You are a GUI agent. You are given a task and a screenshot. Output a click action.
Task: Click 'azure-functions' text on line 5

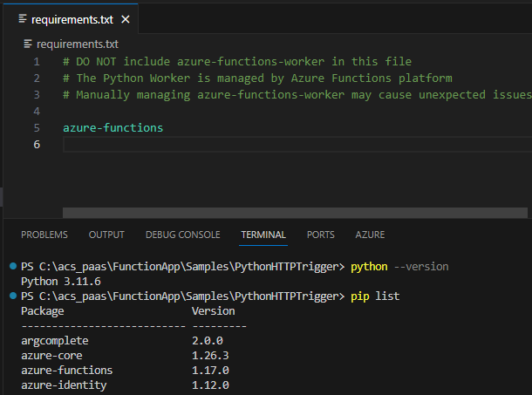[113, 128]
